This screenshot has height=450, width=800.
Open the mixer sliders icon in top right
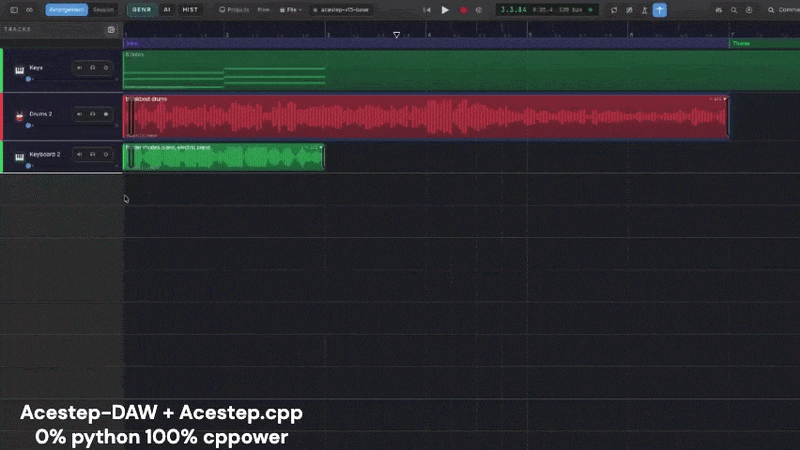(x=718, y=10)
